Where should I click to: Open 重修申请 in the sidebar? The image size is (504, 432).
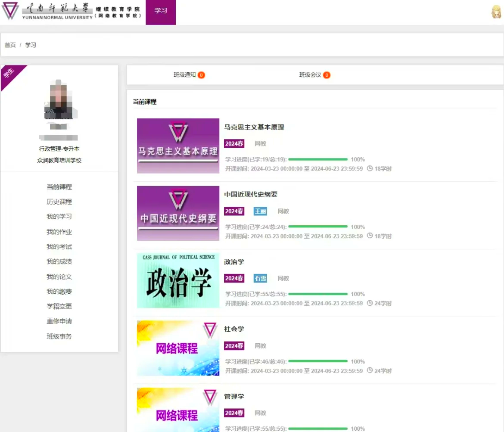tap(59, 321)
